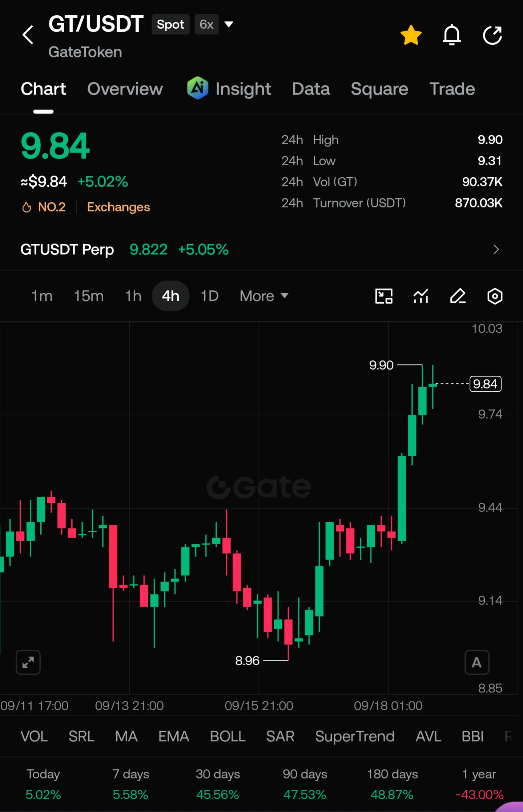Toggle the favorite star for GT/USDT

pos(411,35)
